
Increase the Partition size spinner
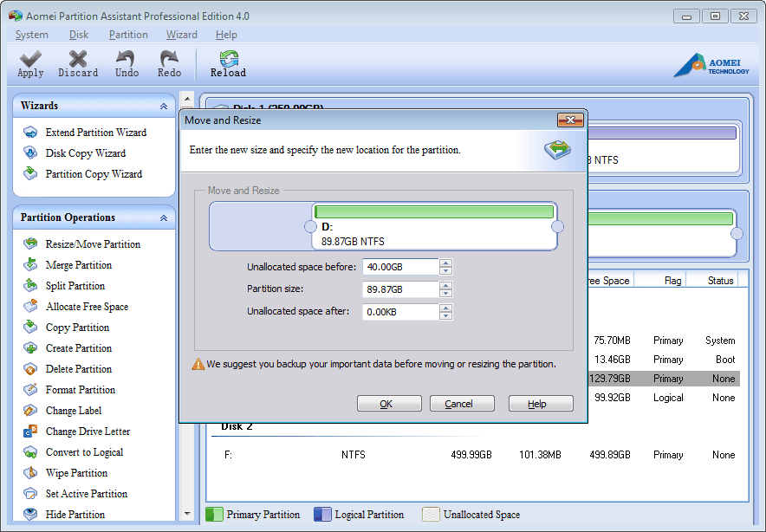445,285
